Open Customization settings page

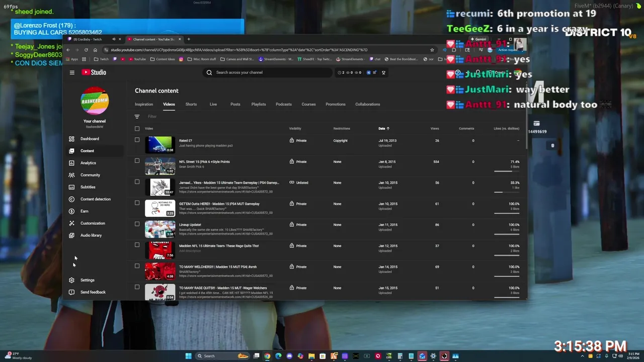click(x=93, y=223)
